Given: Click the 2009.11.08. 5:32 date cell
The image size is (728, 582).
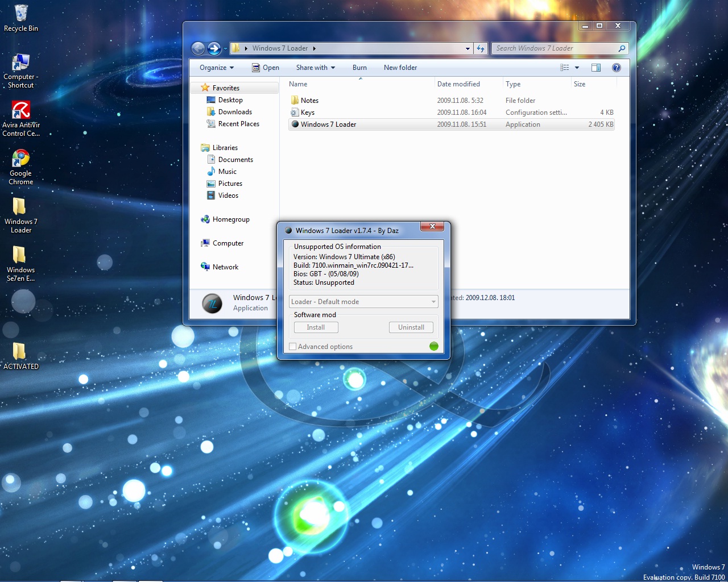Looking at the screenshot, I should pos(460,101).
